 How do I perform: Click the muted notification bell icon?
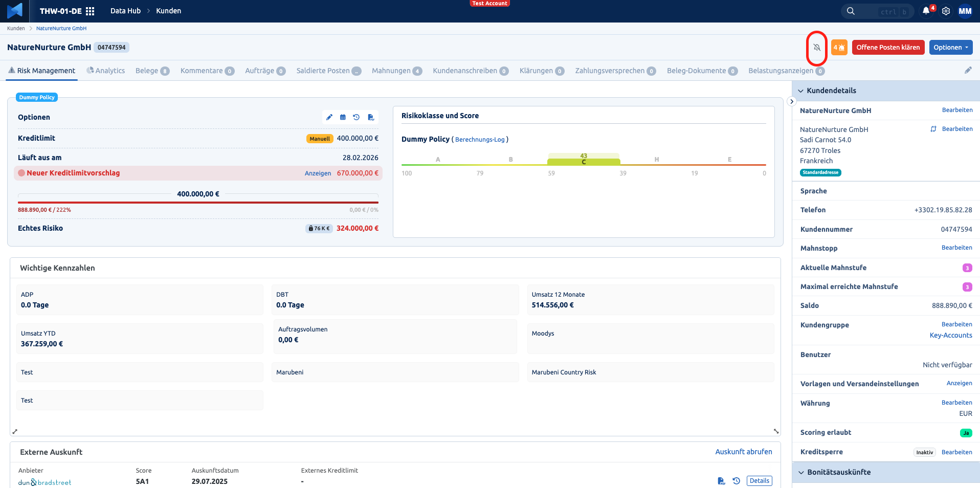pos(817,48)
